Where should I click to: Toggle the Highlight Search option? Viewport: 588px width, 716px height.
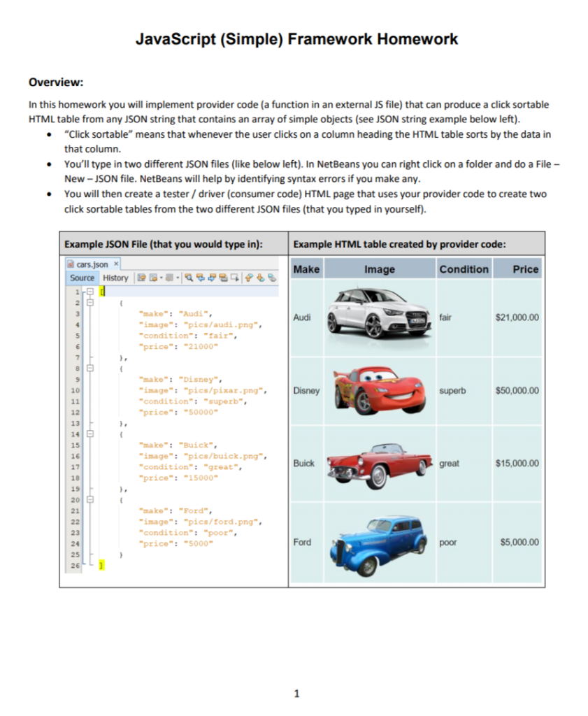pyautogui.click(x=222, y=278)
